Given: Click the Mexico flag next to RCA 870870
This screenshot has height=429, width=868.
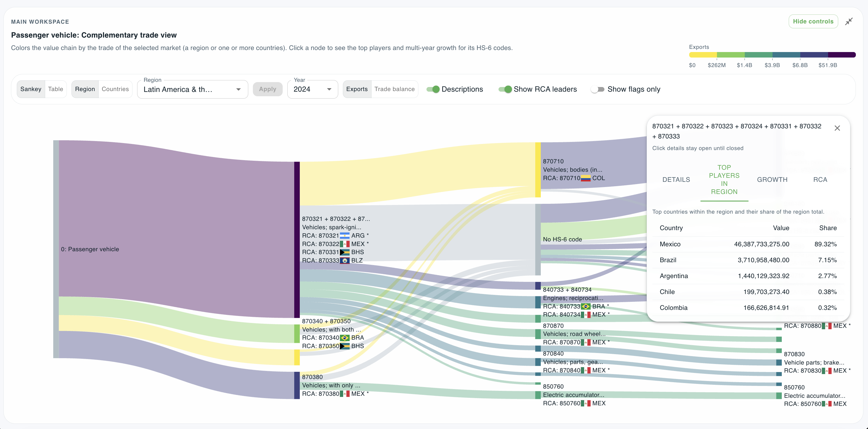Looking at the screenshot, I should pyautogui.click(x=586, y=342).
